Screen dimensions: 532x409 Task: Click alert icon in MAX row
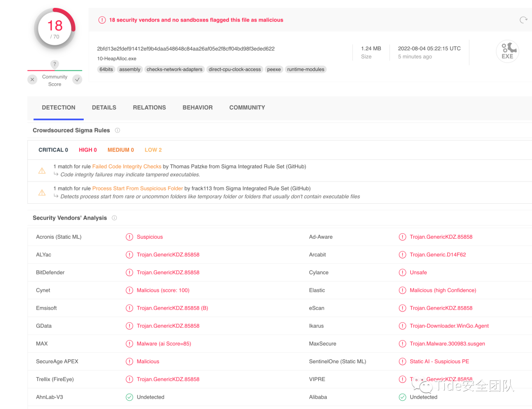pyautogui.click(x=129, y=344)
